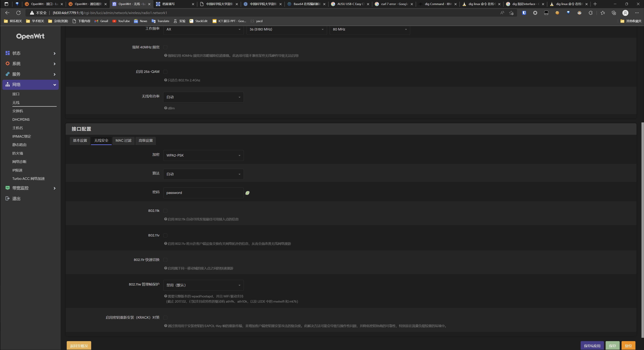Click the 保存&应用 button

592,346
